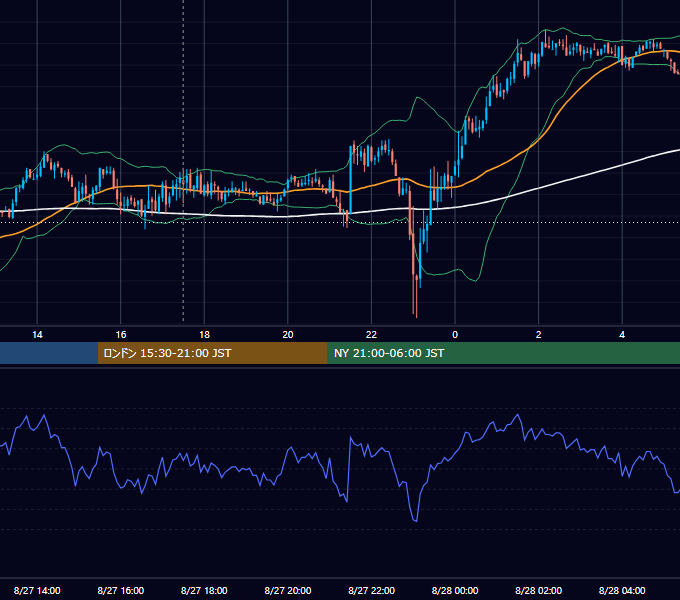
Task: Click the London 15:30-21:00 JST session bar
Action: [x=212, y=353]
